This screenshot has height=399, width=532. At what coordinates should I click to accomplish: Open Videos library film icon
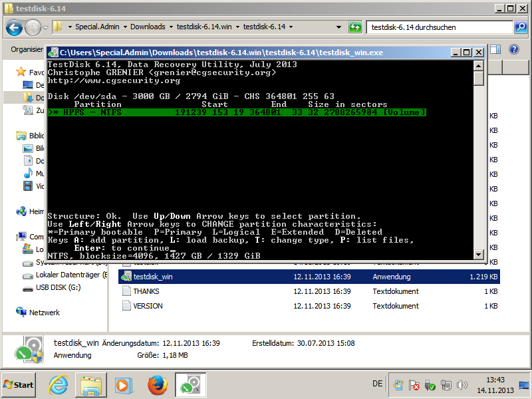28,186
